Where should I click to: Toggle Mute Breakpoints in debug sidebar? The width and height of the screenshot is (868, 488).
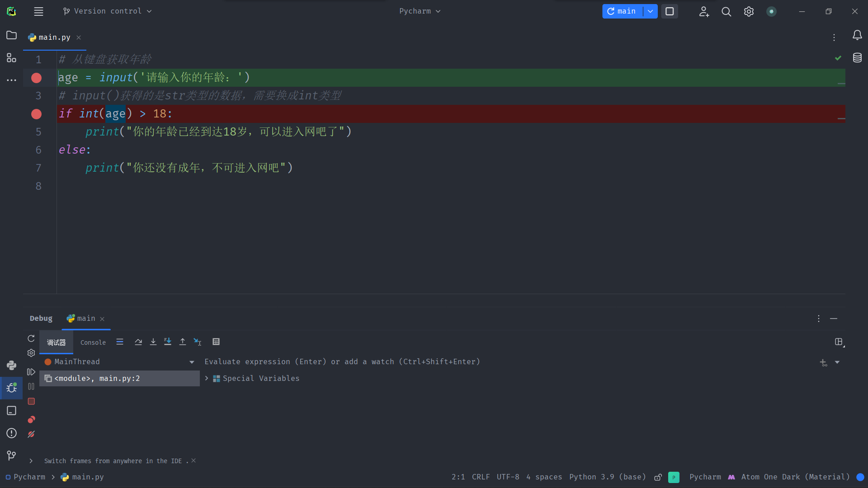[31, 434]
